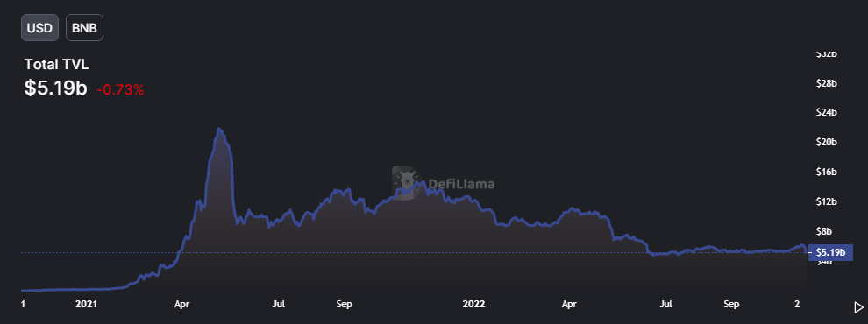Viewport: 868px width, 324px height.
Task: Switch TVL denomination to BNB
Action: pyautogui.click(x=85, y=28)
